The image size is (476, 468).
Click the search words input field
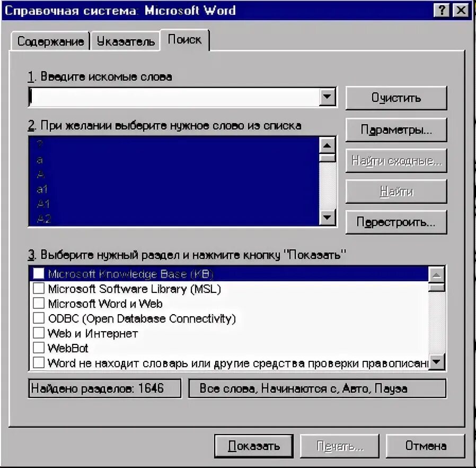point(174,97)
